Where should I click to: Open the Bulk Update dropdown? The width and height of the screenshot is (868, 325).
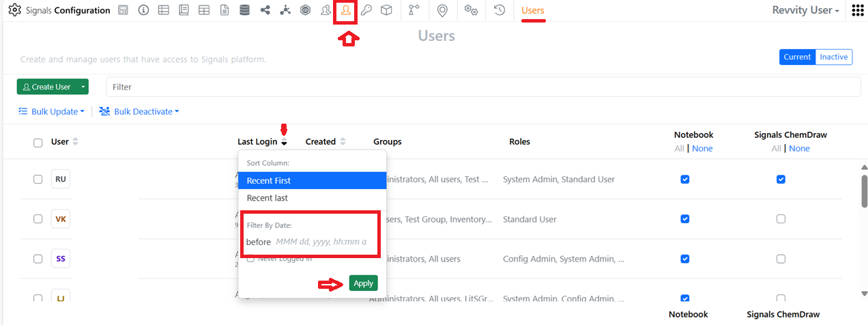(x=51, y=111)
